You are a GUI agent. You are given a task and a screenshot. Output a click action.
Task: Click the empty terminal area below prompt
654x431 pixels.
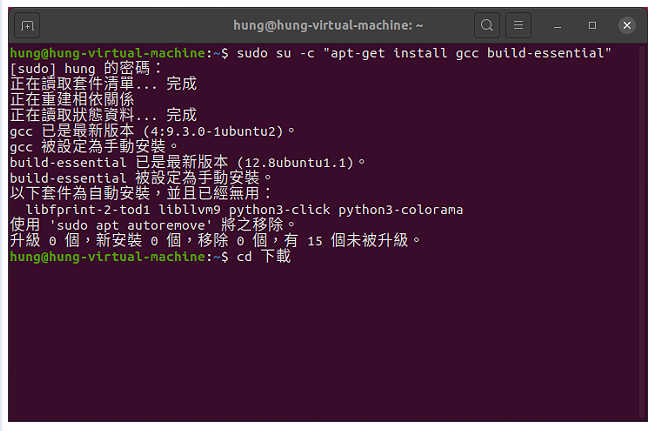pos(325,342)
